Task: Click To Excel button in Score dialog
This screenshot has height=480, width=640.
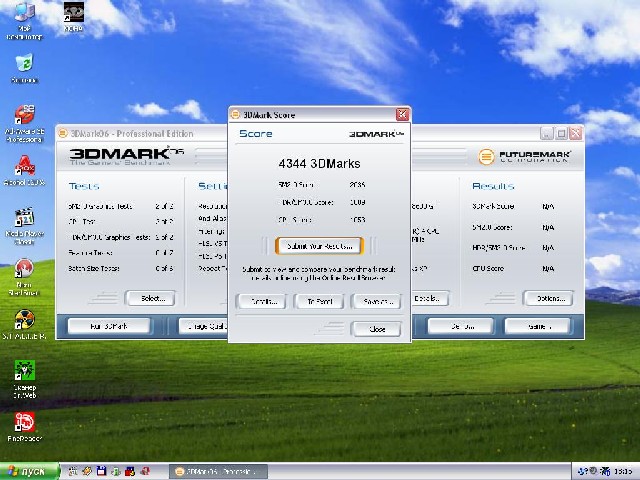Action: click(x=319, y=302)
